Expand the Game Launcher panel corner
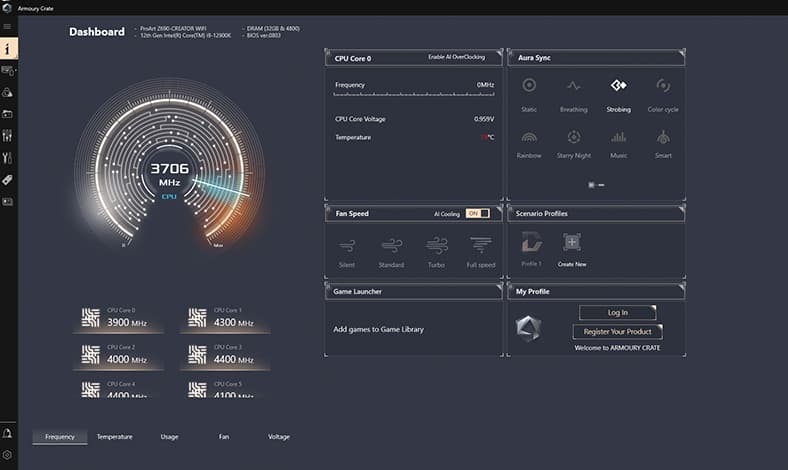Image resolution: width=788 pixels, height=470 pixels. click(x=499, y=286)
